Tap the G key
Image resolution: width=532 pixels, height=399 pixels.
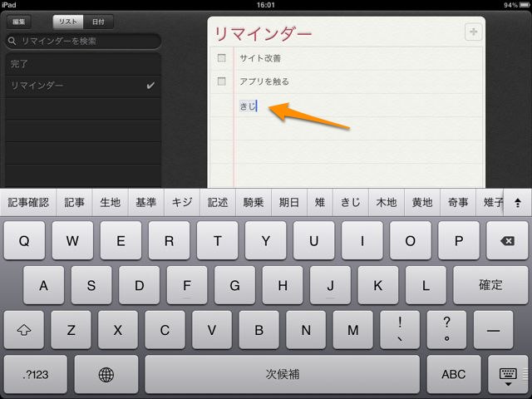[234, 285]
